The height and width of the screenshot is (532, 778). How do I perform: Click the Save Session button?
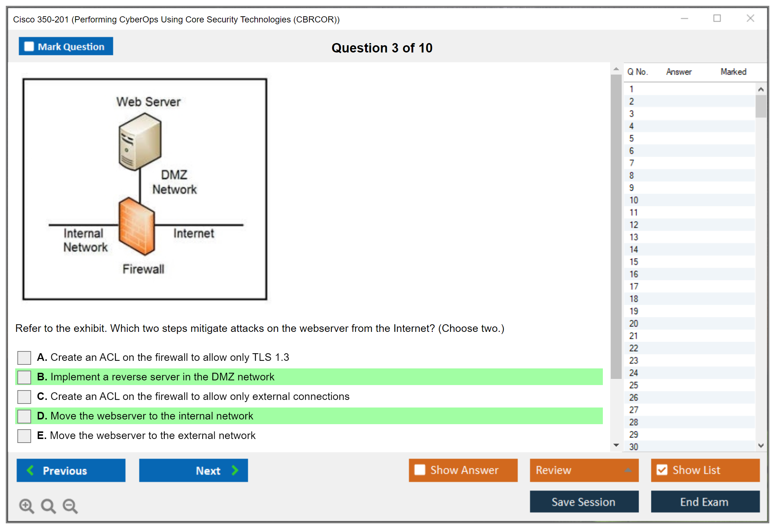tap(584, 502)
